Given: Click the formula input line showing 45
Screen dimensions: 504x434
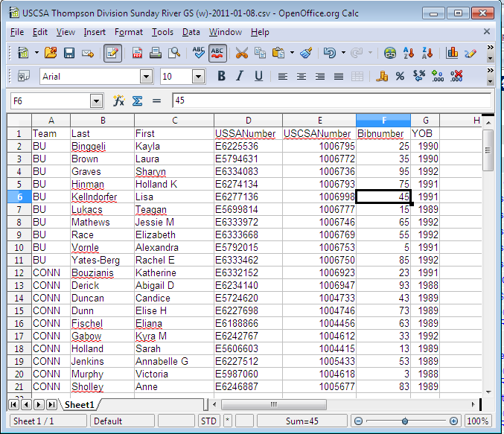Looking at the screenshot, I should coord(332,100).
